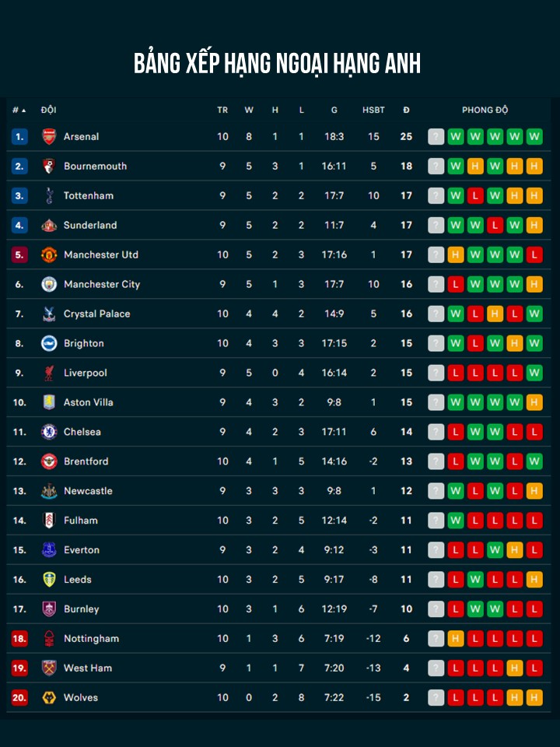
Task: Click the red rank 18 badge
Action: pos(19,639)
